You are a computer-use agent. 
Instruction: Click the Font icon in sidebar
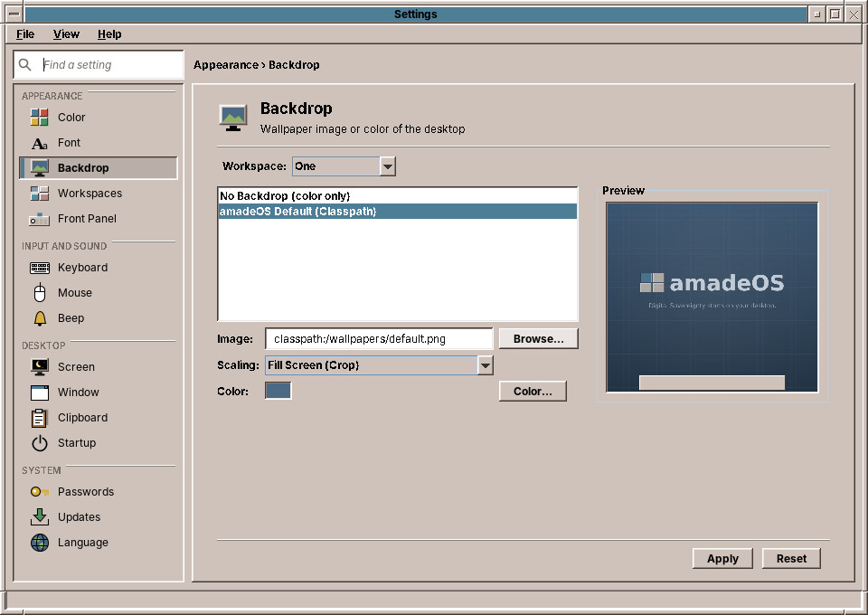pyautogui.click(x=39, y=143)
